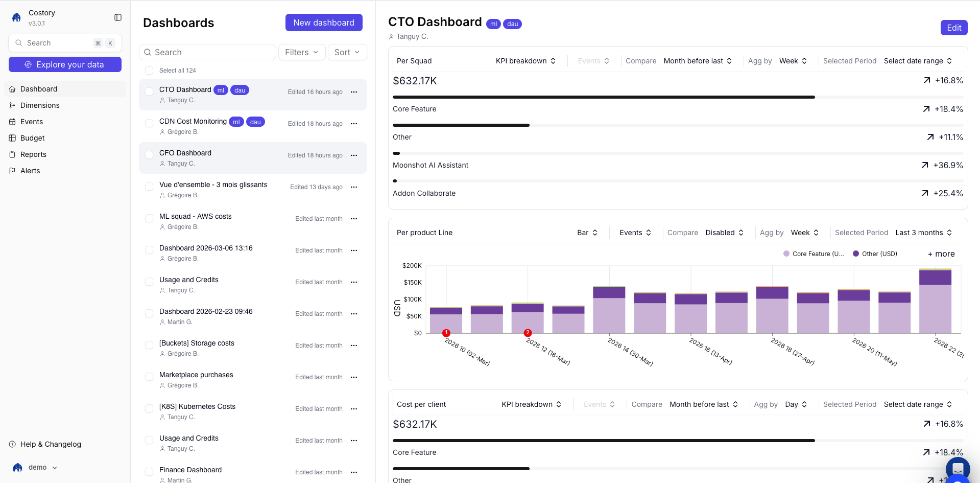Open options for Dashboard 2026-03-06 13:16
980x483 pixels.
tap(354, 250)
